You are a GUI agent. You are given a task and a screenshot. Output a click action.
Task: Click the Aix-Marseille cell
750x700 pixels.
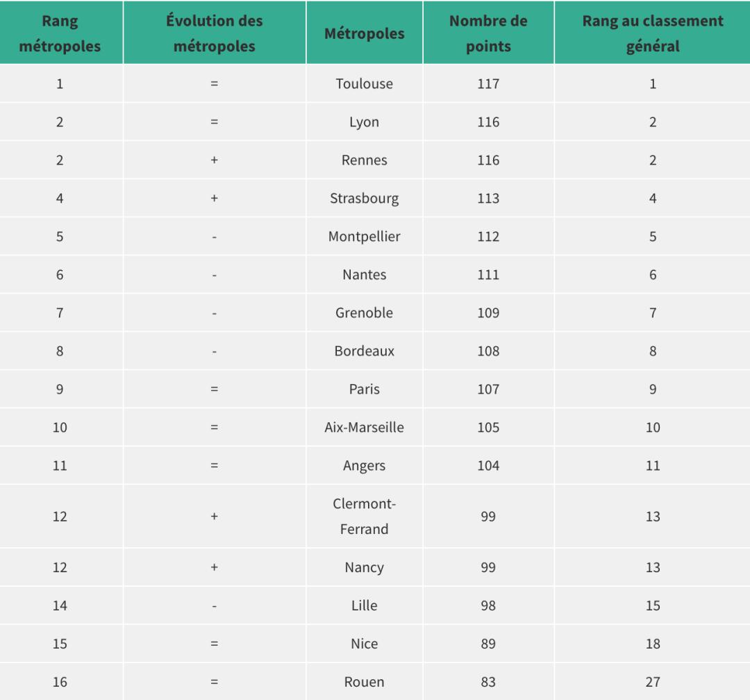(364, 428)
